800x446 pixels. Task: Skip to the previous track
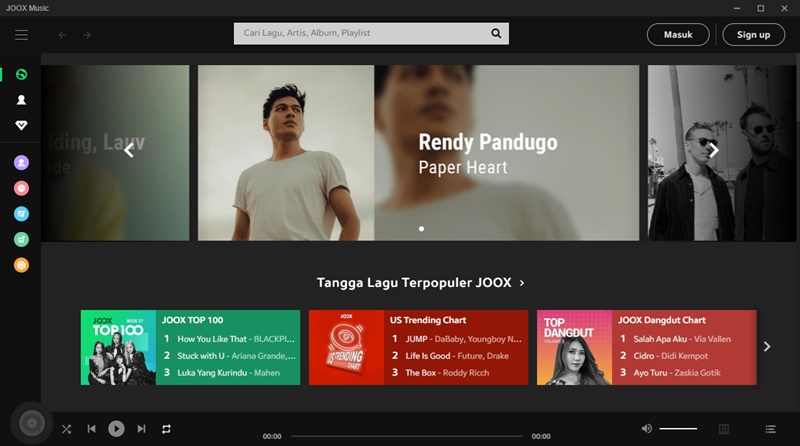(91, 429)
